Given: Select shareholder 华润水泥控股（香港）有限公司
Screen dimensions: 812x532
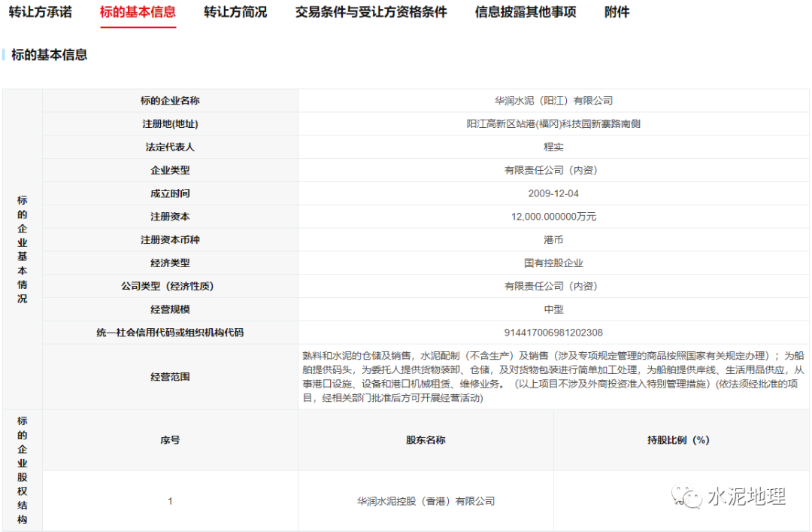Looking at the screenshot, I should 426,501.
